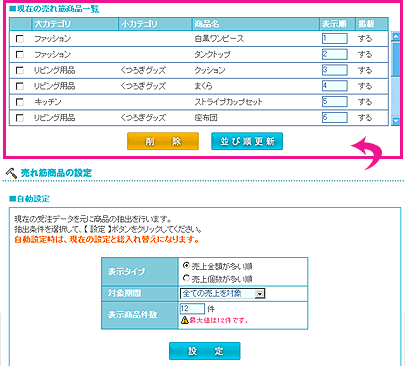Click the タンクトップ product name
Image resolution: width=405 pixels, height=366 pixels.
pyautogui.click(x=212, y=54)
